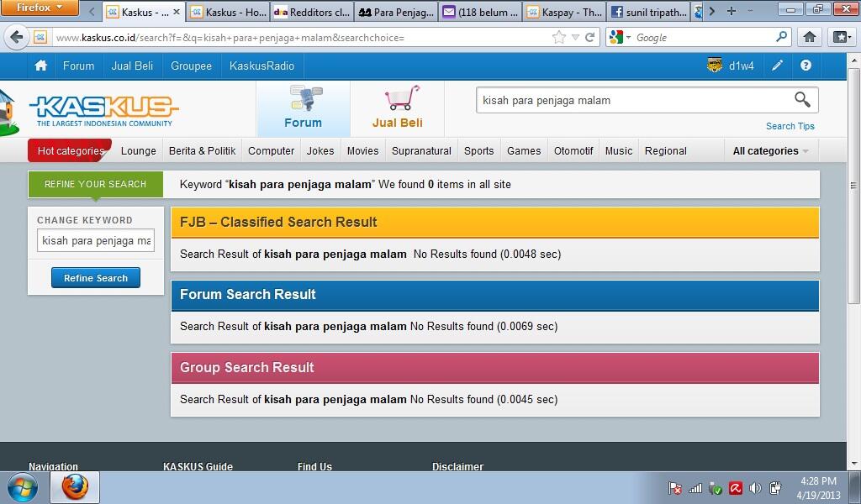Click the red antivirus tray icon

tap(736, 488)
